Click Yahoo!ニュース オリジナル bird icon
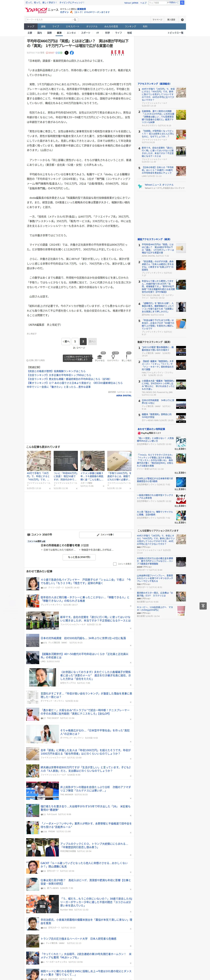Screen dimensions: 210x980 pos(140,186)
